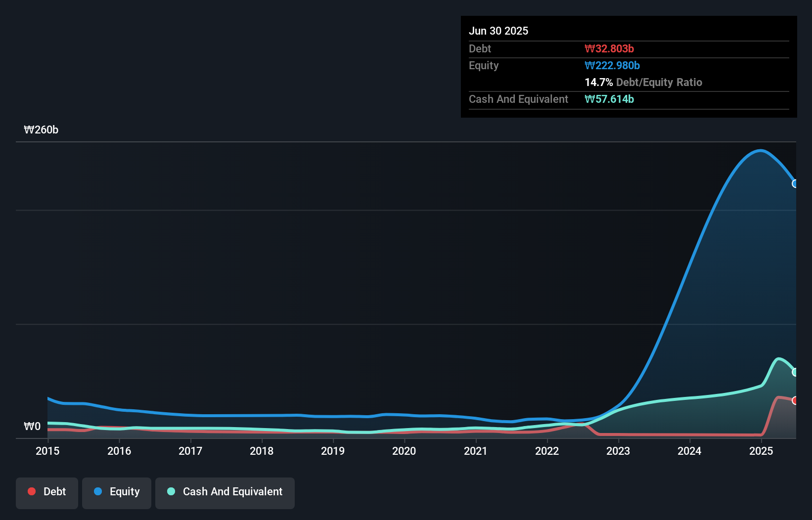The height and width of the screenshot is (520, 812).
Task: Click the ₩32.803b Debt value in tooltip
Action: (x=609, y=48)
